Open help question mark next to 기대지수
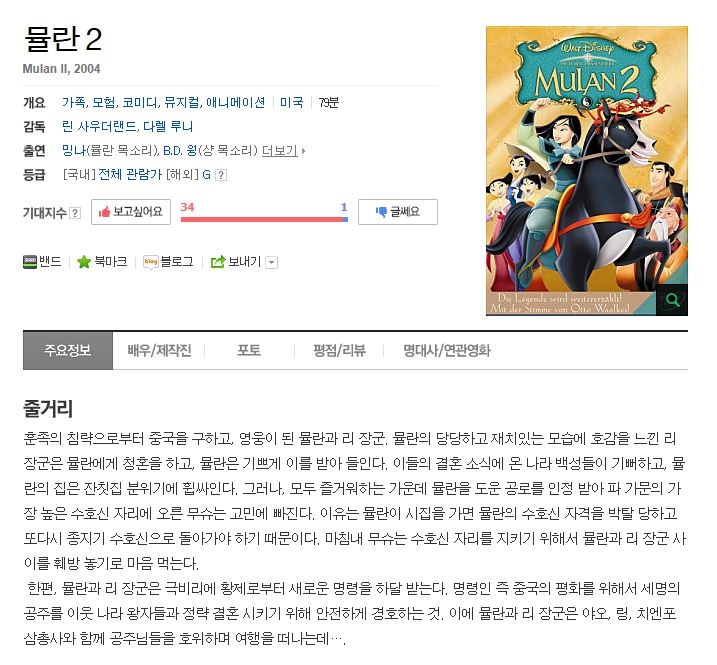The image size is (717, 665). pos(75,213)
